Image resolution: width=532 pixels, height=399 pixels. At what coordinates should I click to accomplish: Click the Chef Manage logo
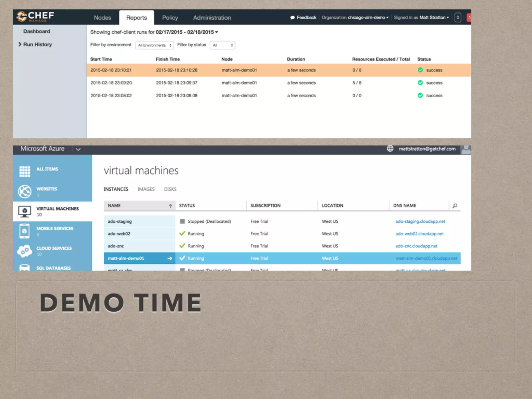click(x=35, y=17)
